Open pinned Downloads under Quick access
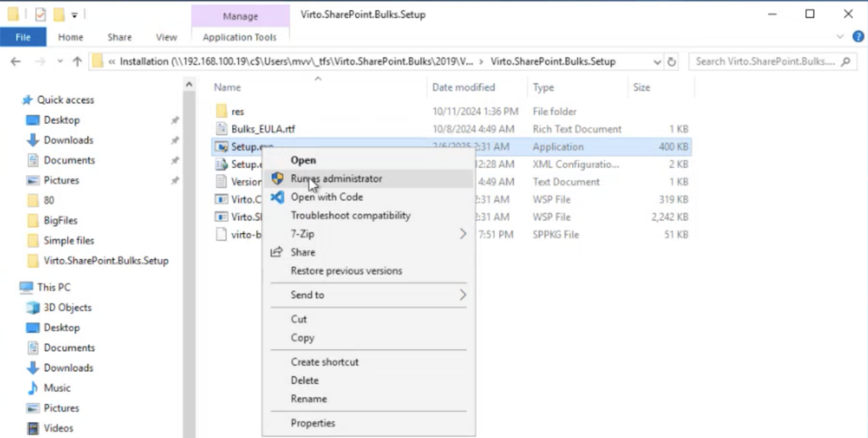Viewport: 868px width, 438px height. click(x=68, y=140)
